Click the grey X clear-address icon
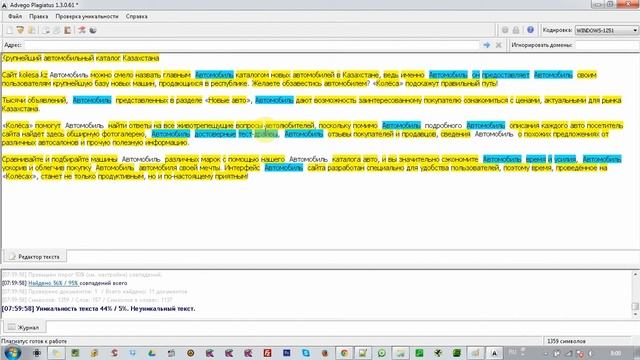This screenshot has height=360, width=640. 498,45
